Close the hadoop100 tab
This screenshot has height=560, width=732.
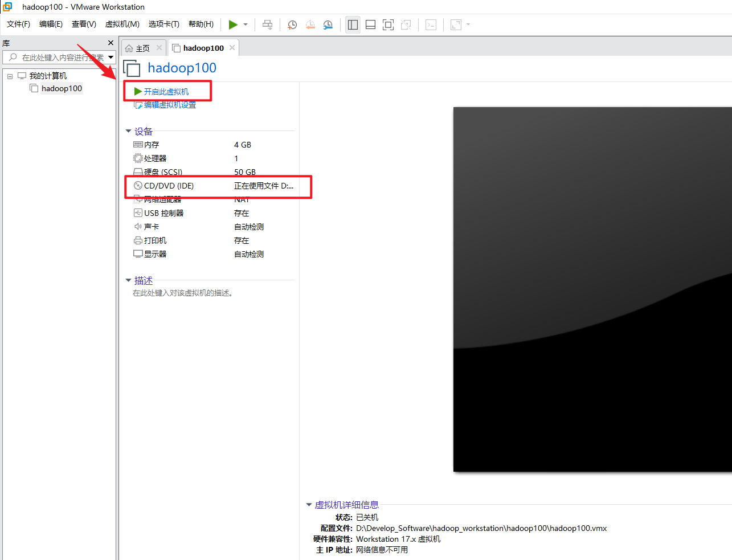(232, 48)
